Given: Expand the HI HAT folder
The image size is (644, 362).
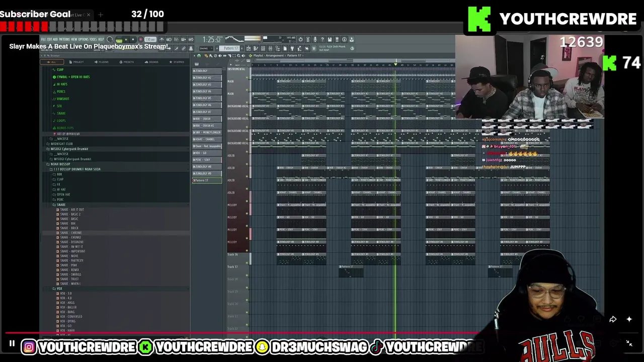Looking at the screenshot, I should [60, 190].
